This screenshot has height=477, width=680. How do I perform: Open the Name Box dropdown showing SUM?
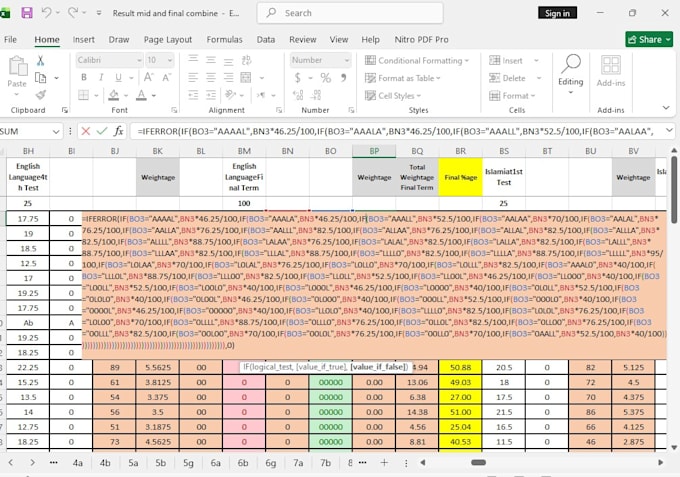[56, 131]
